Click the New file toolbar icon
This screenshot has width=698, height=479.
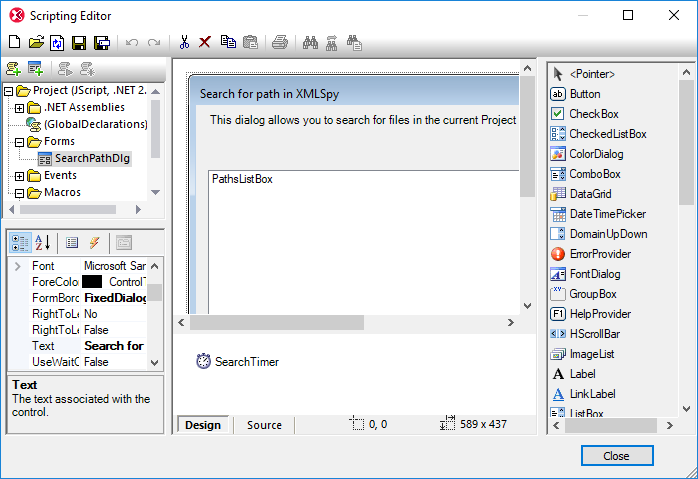14,42
